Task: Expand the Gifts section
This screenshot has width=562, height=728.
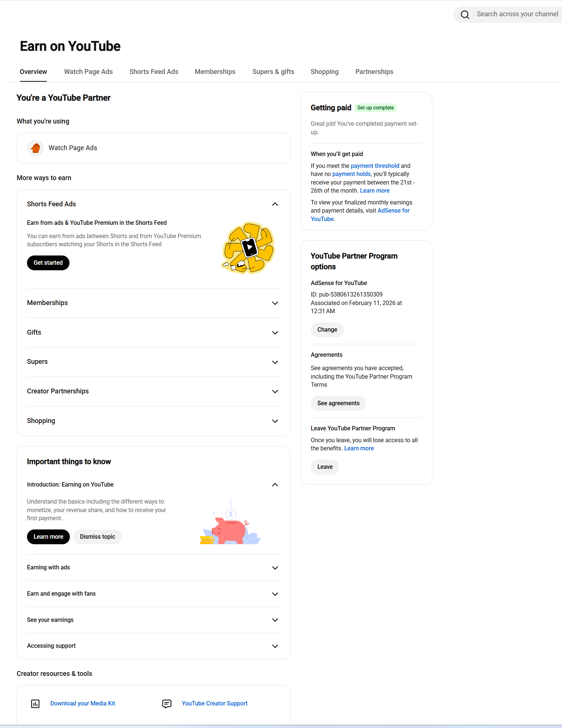Action: coord(275,333)
